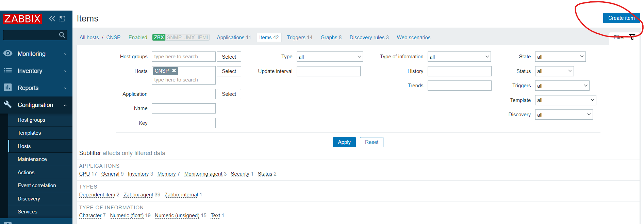Click the ZABBIX logo
The image size is (644, 224).
pyautogui.click(x=22, y=18)
